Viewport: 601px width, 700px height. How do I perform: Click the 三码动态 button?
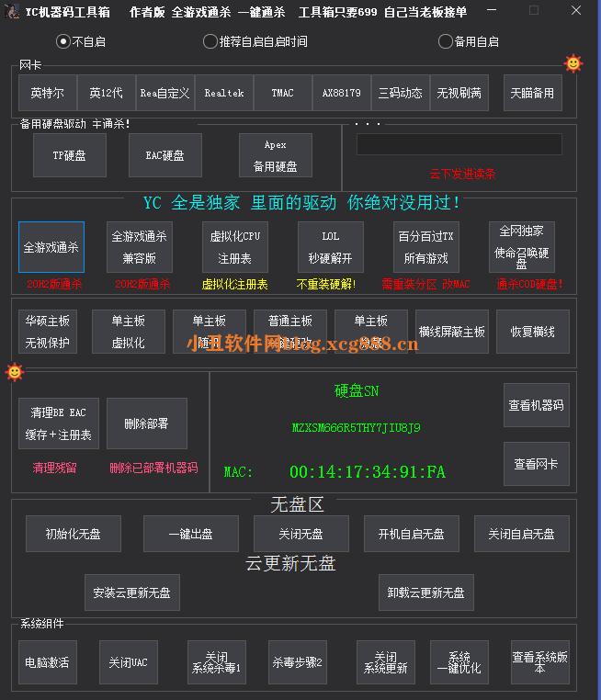tap(401, 93)
